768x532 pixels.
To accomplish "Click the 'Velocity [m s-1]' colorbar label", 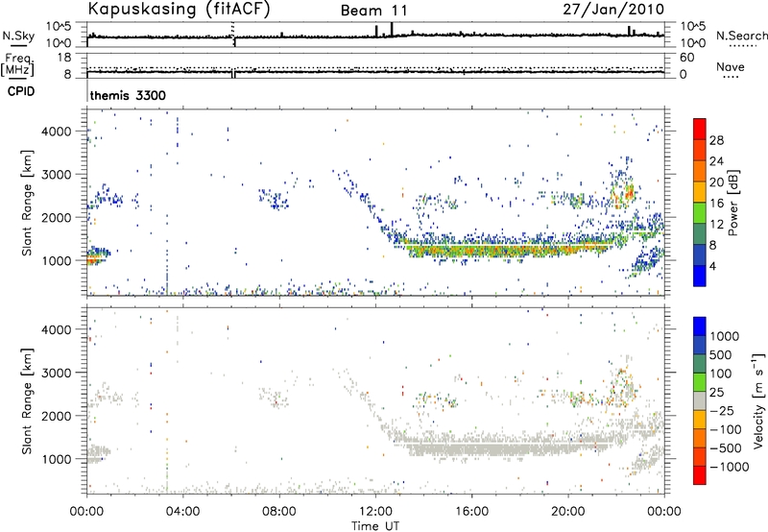I will (x=758, y=400).
